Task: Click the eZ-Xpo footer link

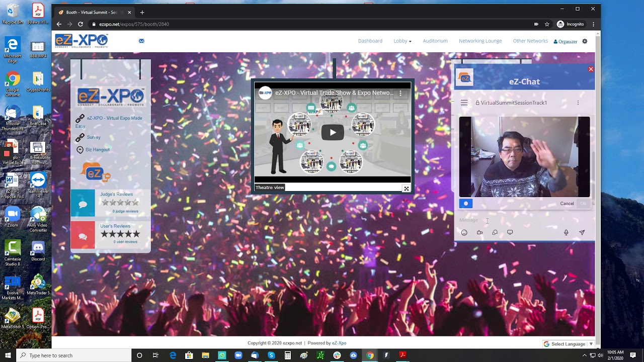Action: pos(339,343)
